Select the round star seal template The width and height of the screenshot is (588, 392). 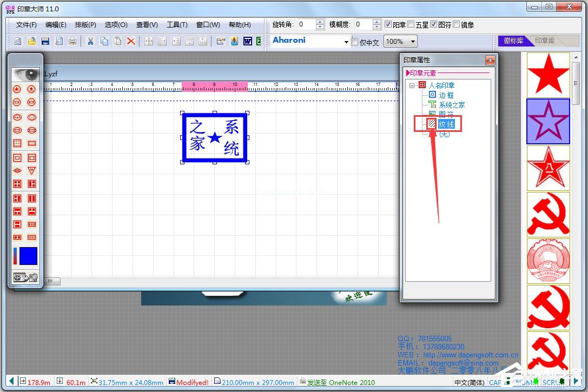(x=17, y=89)
